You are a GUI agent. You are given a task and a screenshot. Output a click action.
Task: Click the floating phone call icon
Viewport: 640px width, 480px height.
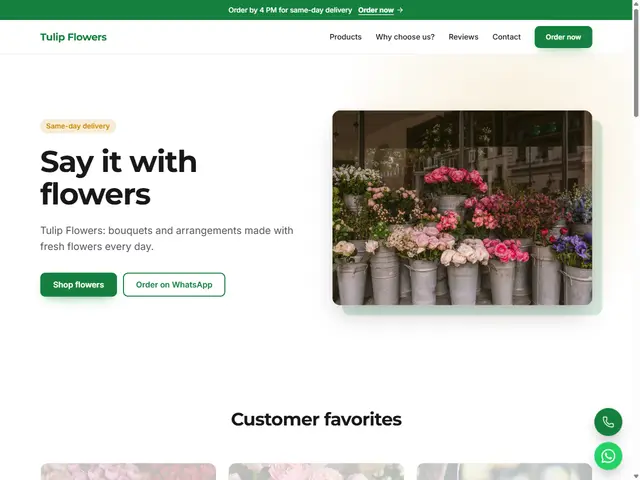[x=608, y=422]
